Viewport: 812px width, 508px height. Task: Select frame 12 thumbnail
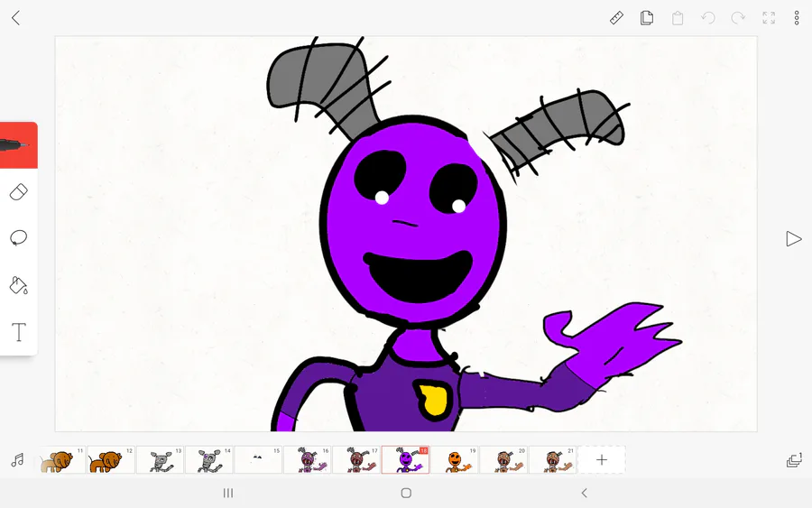[x=111, y=460]
